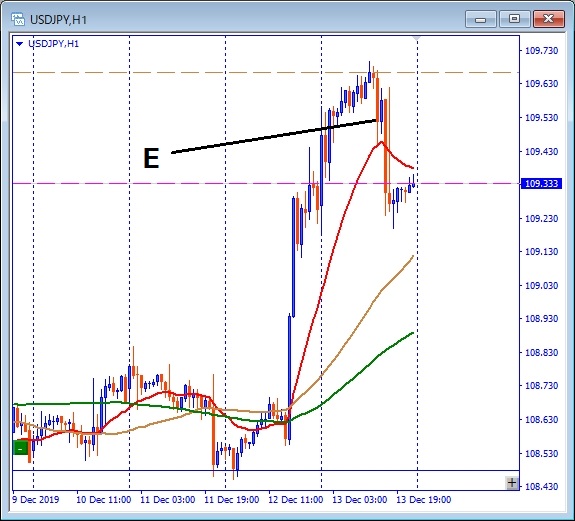Click the 11 Dec 19:00 time label
The height and width of the screenshot is (521, 575).
232,500
